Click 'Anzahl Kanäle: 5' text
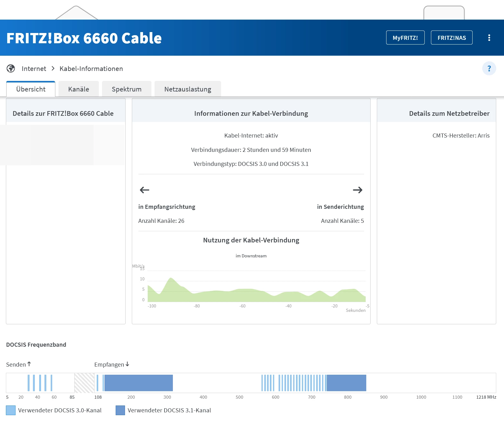Image resolution: width=504 pixels, height=422 pixels. tap(342, 221)
